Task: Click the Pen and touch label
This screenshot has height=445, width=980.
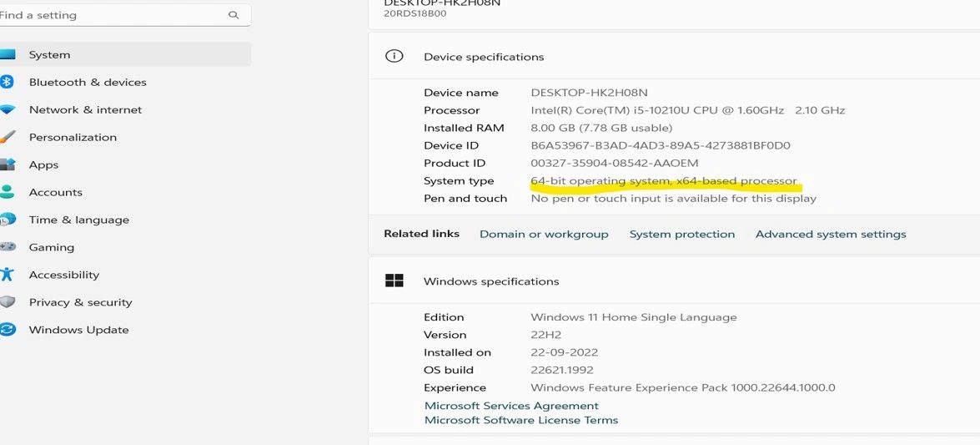Action: point(465,199)
